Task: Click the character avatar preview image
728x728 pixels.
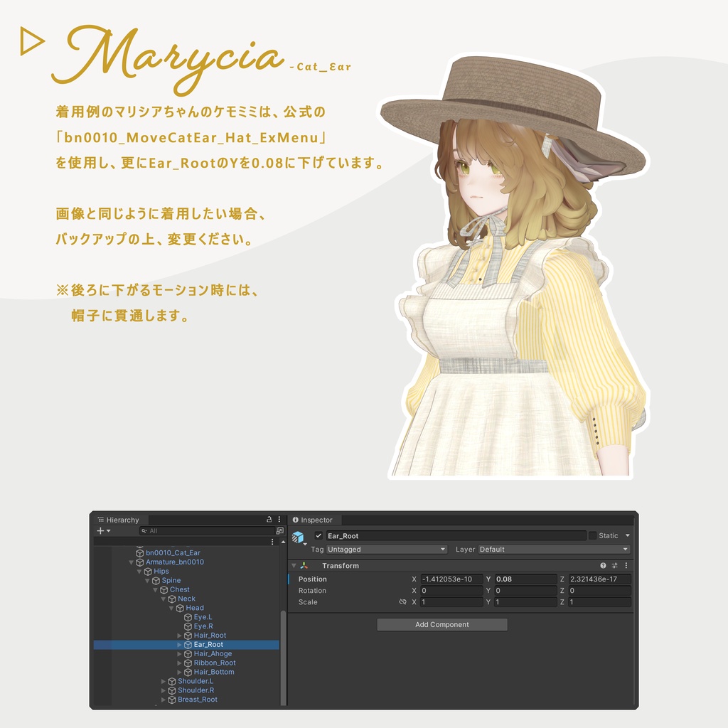Action: pyautogui.click(x=513, y=267)
